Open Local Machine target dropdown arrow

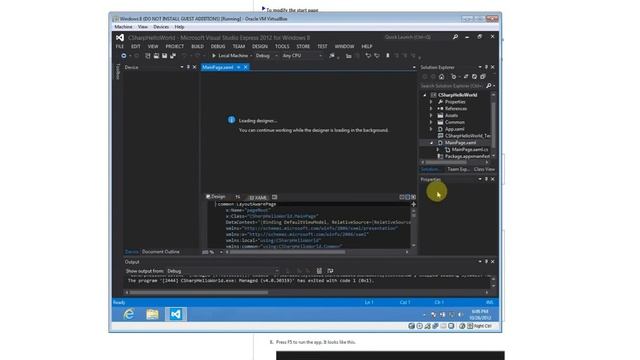(251, 56)
